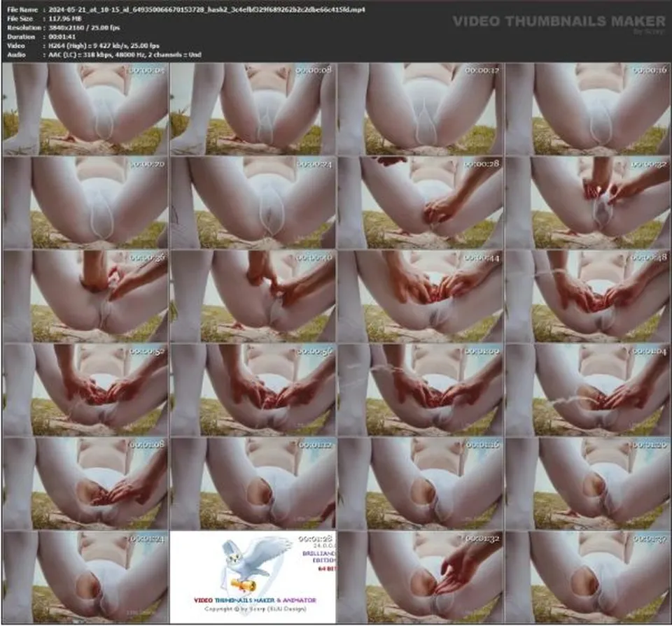
Task: Click the thumbnail marked 00:01:12
Action: click(253, 484)
